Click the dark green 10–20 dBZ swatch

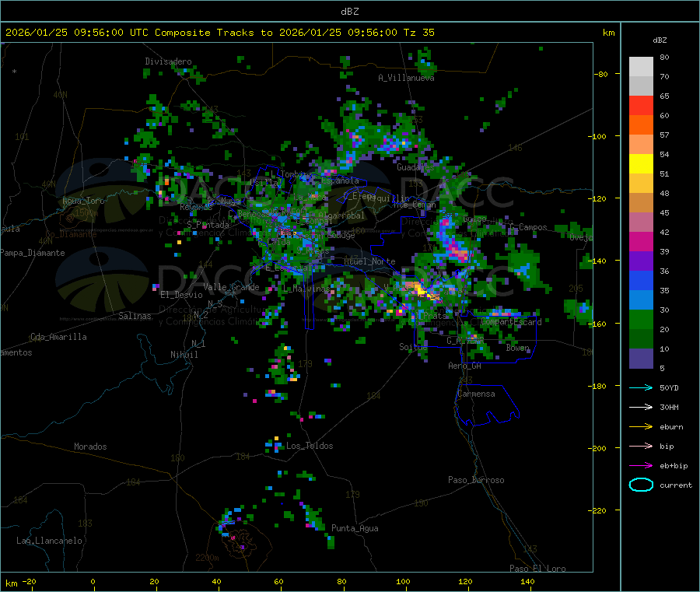tap(641, 339)
